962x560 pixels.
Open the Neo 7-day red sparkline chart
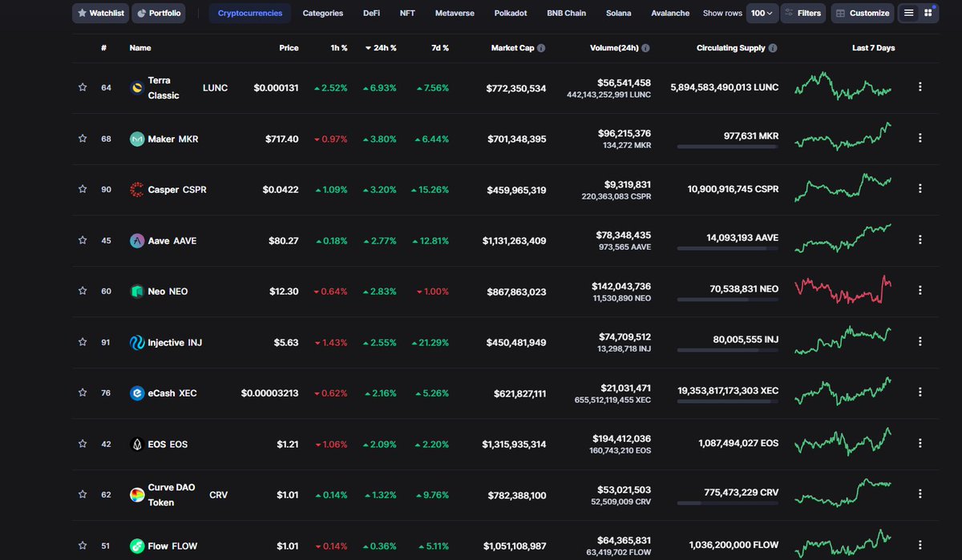click(843, 290)
